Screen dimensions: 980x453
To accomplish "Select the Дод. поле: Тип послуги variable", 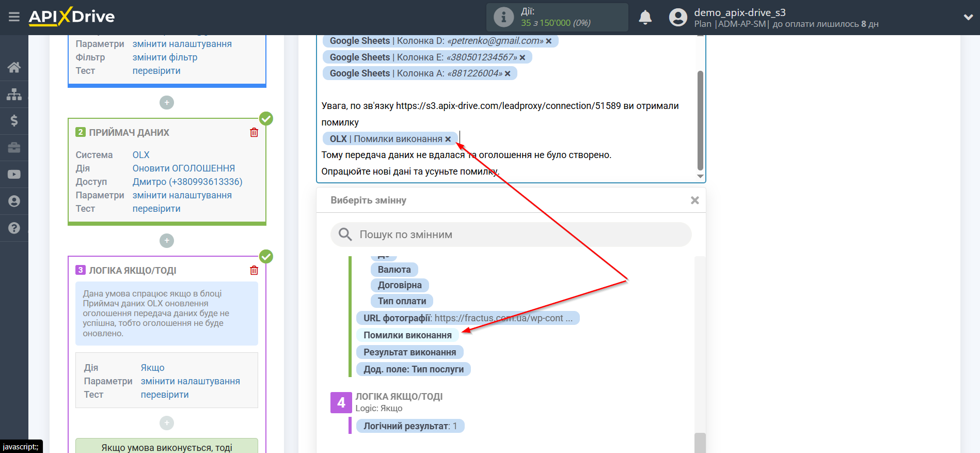I will pyautogui.click(x=414, y=369).
